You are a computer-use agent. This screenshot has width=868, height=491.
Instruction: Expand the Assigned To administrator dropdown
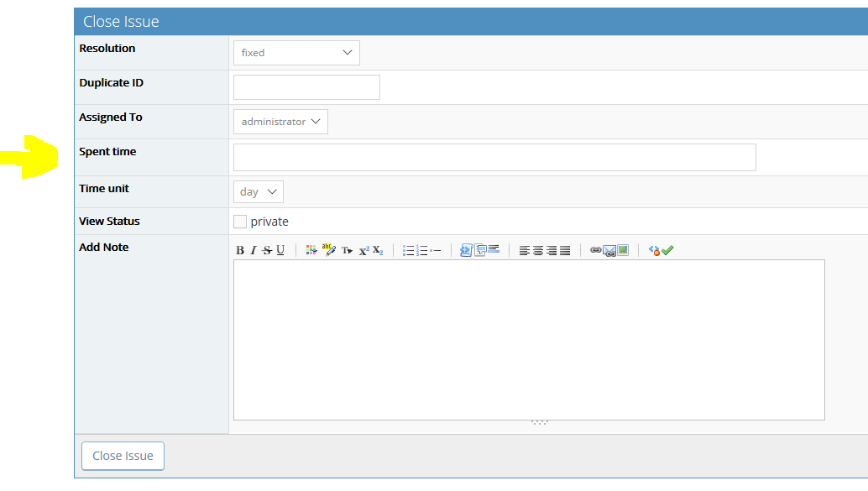(280, 122)
